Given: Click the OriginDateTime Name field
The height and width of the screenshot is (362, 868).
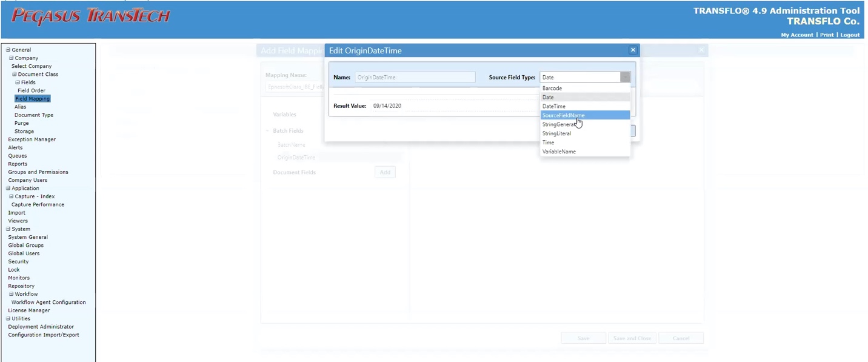Looking at the screenshot, I should tap(415, 78).
